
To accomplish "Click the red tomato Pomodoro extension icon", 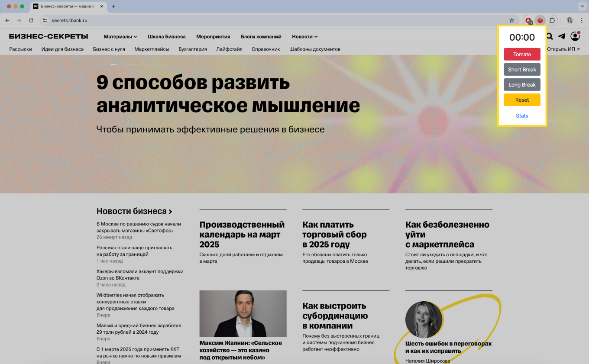I will [x=540, y=20].
